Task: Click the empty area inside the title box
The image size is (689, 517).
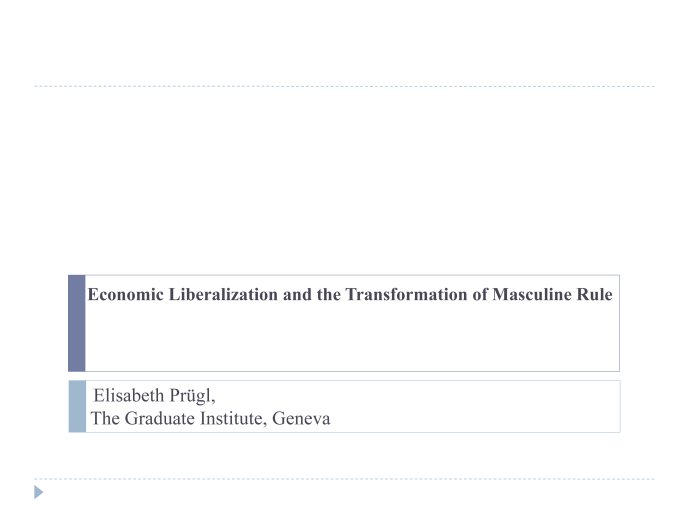Action: point(352,338)
